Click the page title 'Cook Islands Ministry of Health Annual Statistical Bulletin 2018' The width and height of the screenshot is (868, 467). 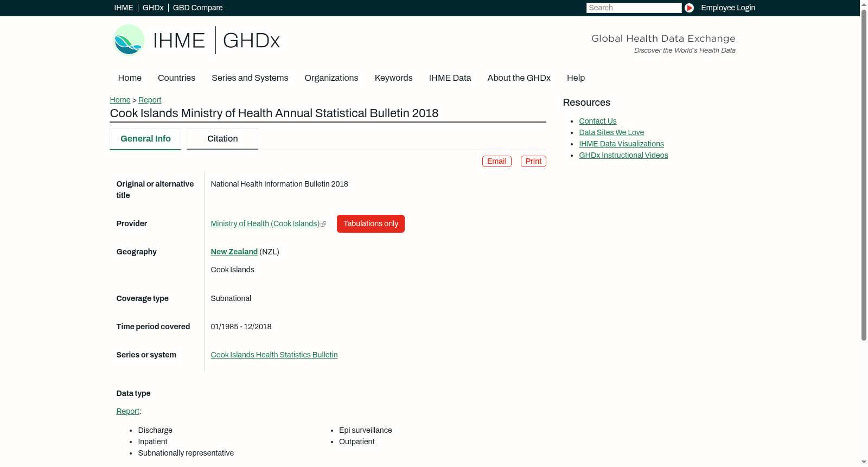click(274, 113)
